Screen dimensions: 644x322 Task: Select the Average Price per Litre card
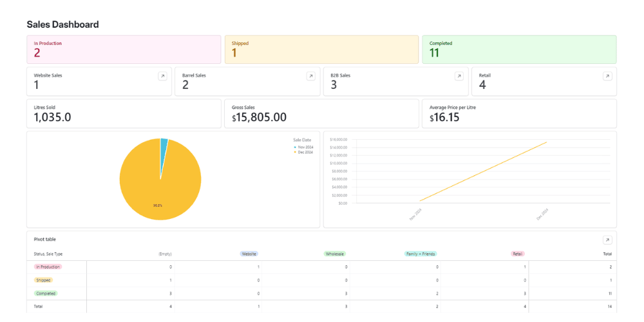(518, 113)
